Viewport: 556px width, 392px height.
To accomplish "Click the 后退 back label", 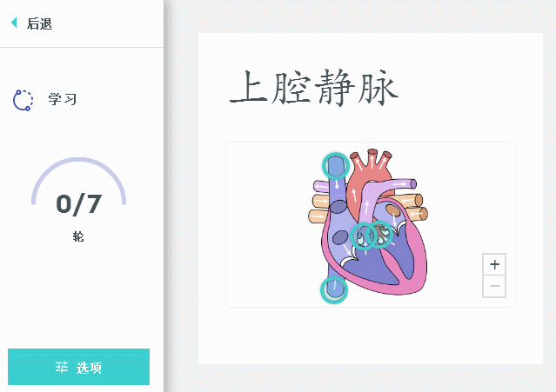I will tap(40, 23).
